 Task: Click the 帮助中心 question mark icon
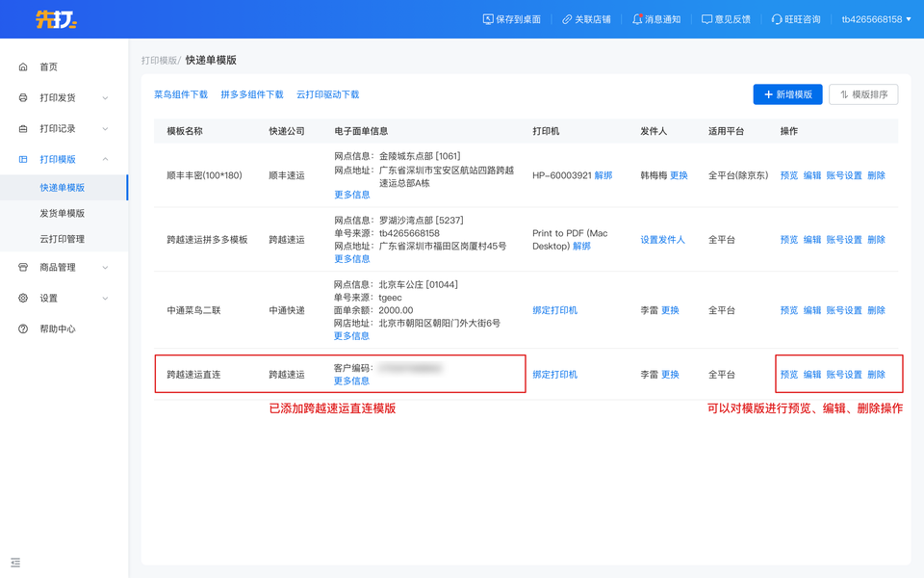point(23,329)
